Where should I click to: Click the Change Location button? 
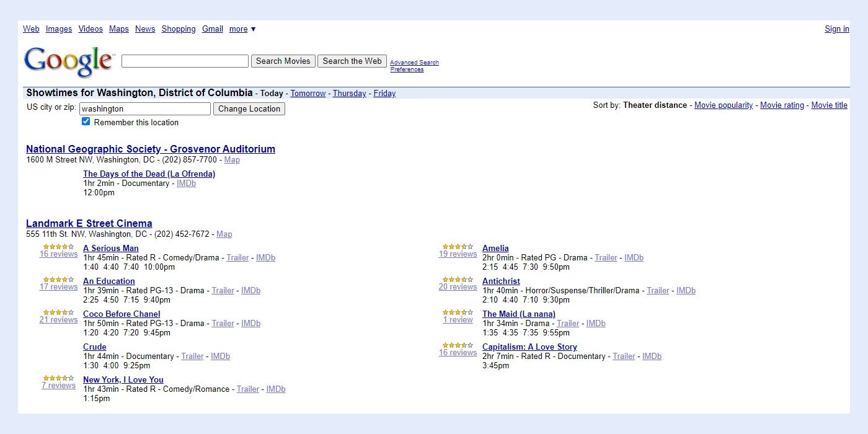249,109
